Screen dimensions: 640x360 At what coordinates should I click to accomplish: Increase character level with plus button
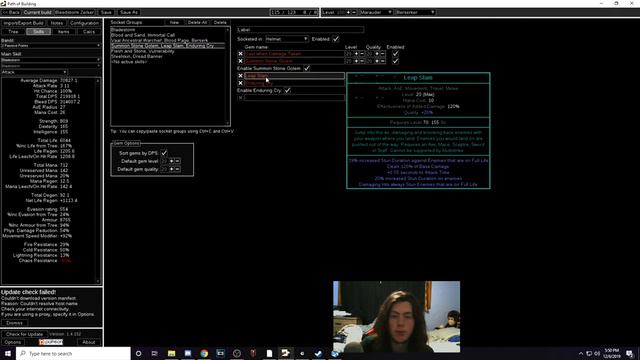pos(348,12)
